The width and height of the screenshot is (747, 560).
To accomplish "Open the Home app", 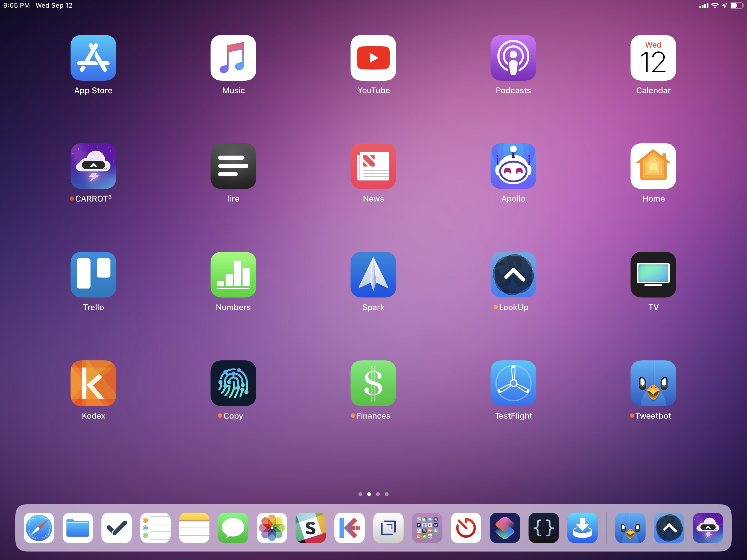I will 653,166.
